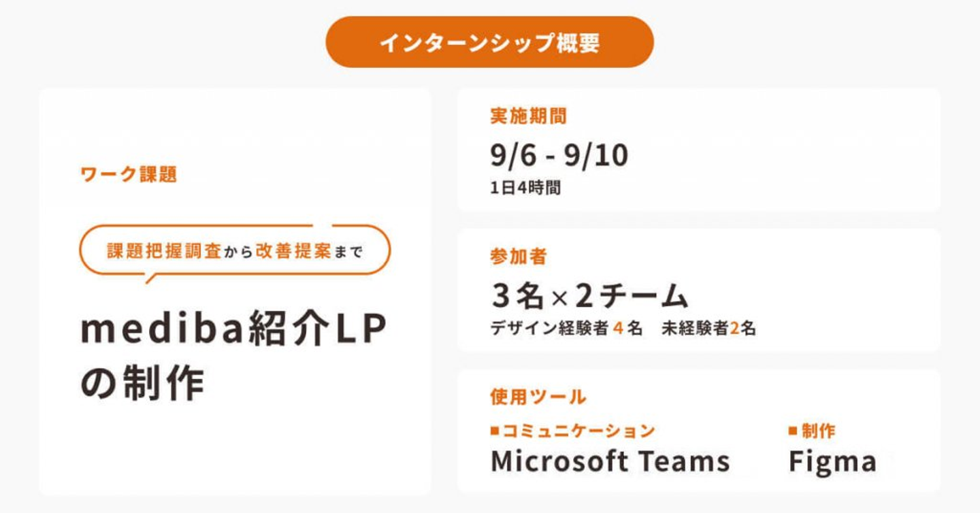Click the コミュニケーション label
Viewport: 980px width, 513px height.
(x=578, y=431)
